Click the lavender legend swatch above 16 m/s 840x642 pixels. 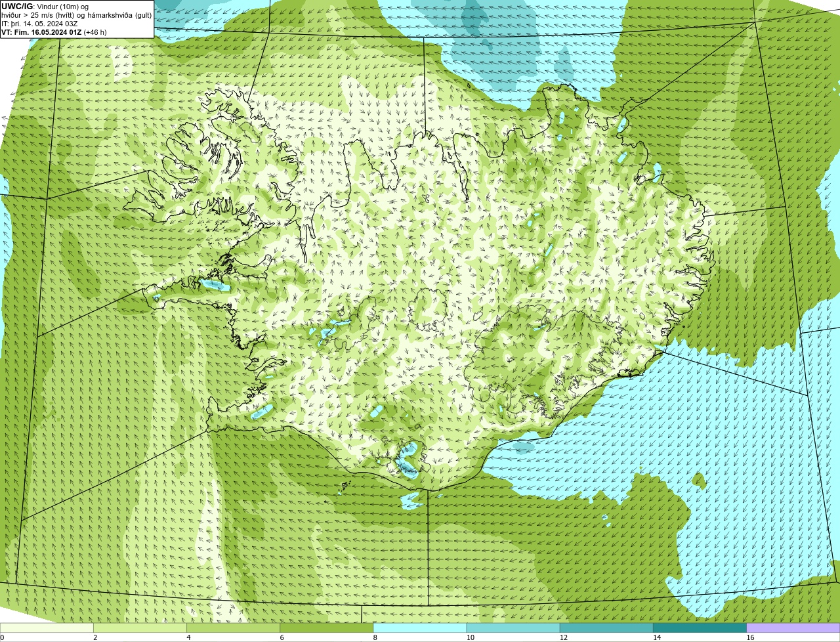click(793, 628)
